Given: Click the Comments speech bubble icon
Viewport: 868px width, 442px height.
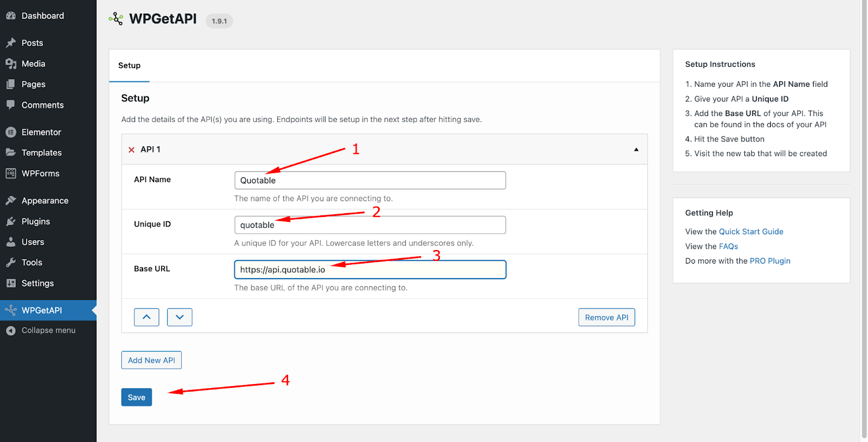Looking at the screenshot, I should click(x=11, y=105).
